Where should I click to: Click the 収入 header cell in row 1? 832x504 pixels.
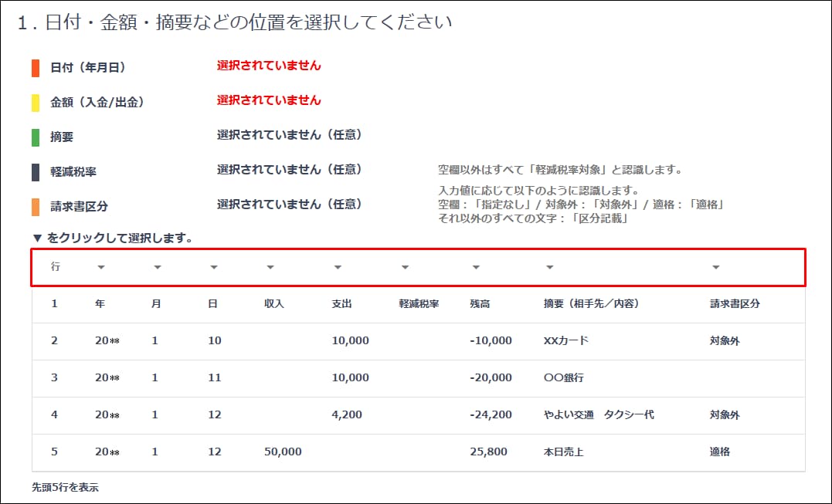(x=274, y=303)
